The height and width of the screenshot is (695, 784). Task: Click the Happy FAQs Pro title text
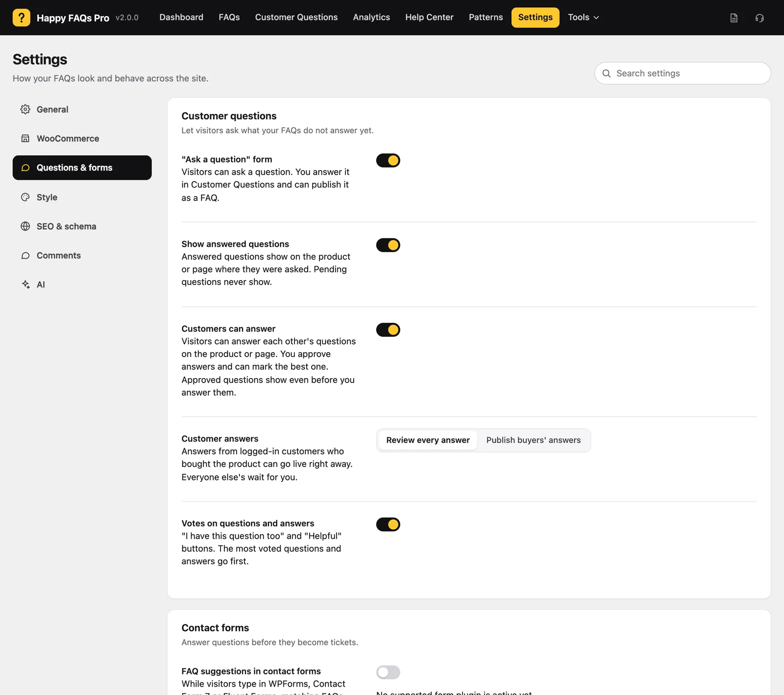coord(73,18)
